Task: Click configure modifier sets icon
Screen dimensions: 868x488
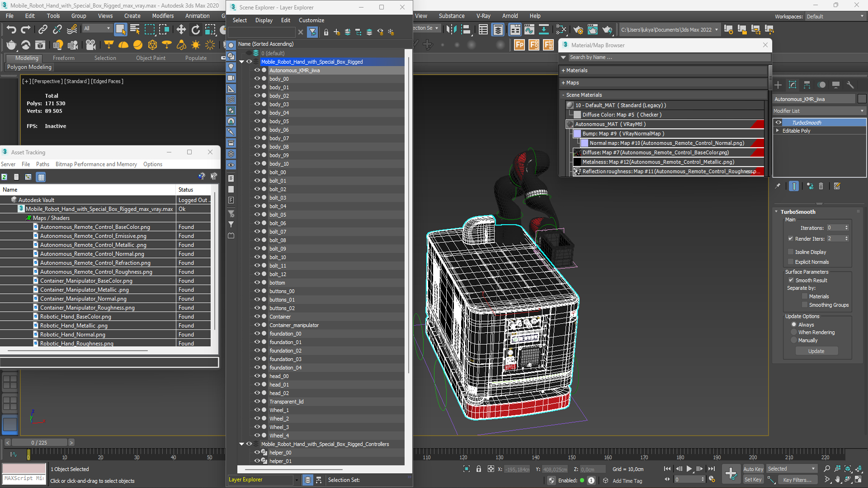Action: [837, 186]
